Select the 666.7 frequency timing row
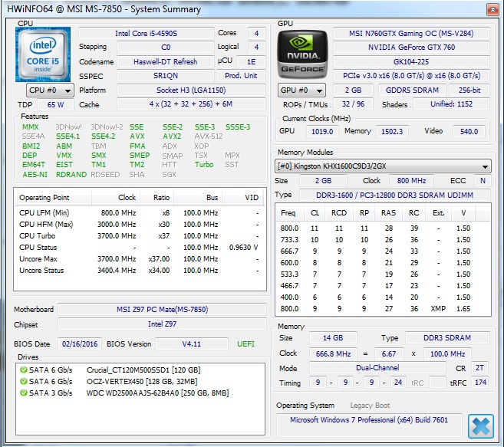Viewport: 504px width, 447px height. point(383,251)
